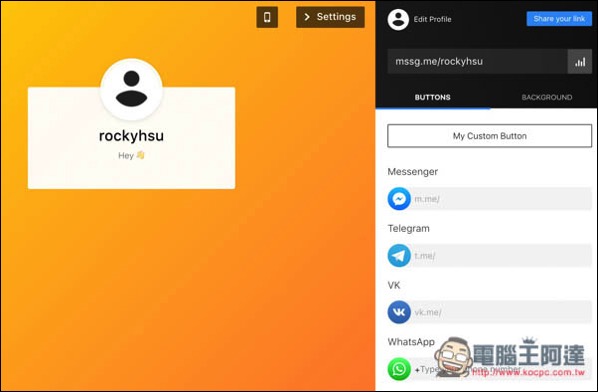Click the Messenger section label
This screenshot has width=598, height=392.
click(413, 172)
